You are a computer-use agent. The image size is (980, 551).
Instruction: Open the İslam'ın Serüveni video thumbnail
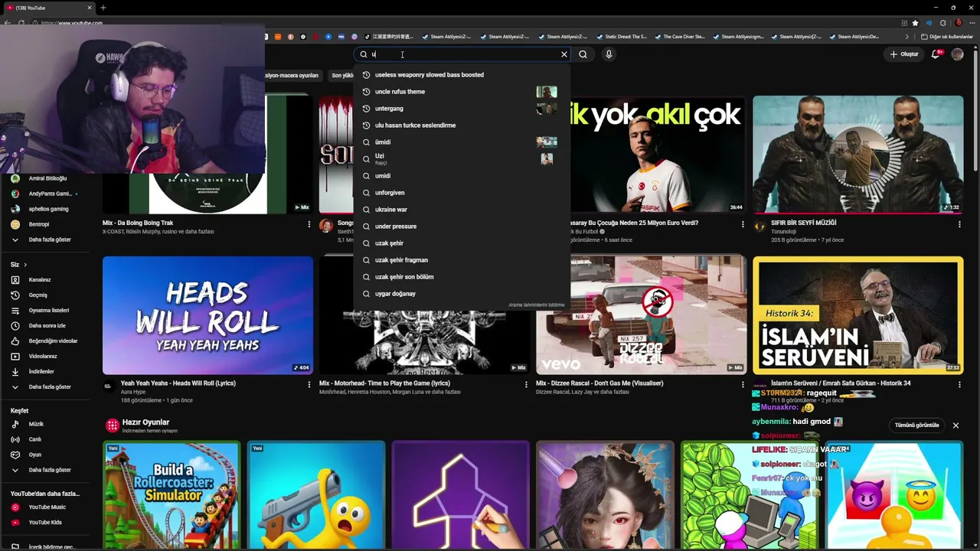tap(857, 315)
